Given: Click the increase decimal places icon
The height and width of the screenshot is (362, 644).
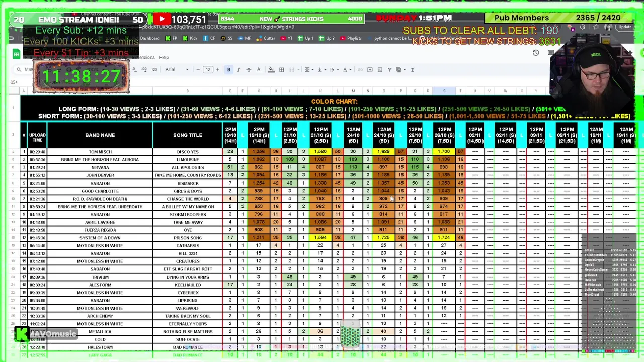Looking at the screenshot, I should [x=144, y=70].
